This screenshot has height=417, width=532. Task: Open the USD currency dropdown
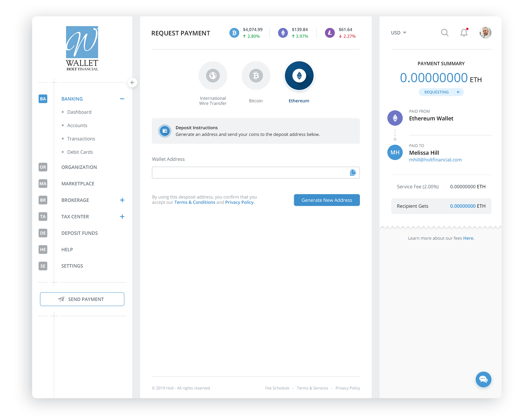click(x=398, y=33)
